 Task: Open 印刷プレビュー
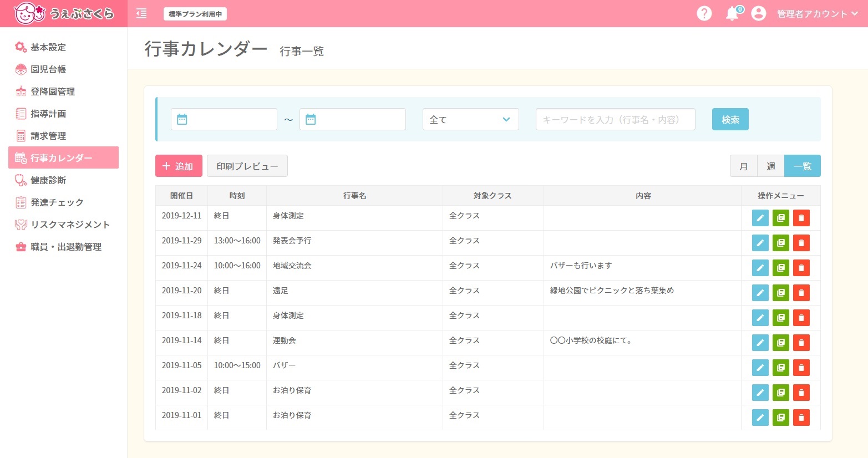pos(247,166)
